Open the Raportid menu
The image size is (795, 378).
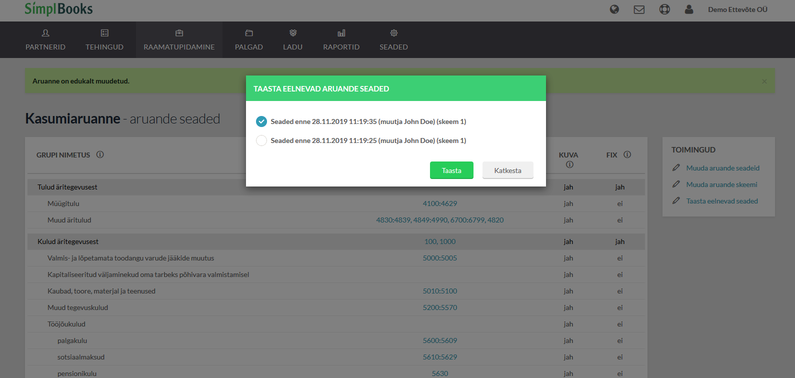341,40
